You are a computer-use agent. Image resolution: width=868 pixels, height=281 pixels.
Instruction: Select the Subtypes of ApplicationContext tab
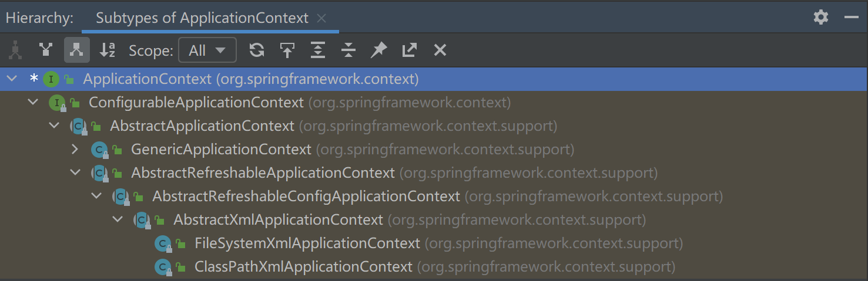tap(202, 18)
